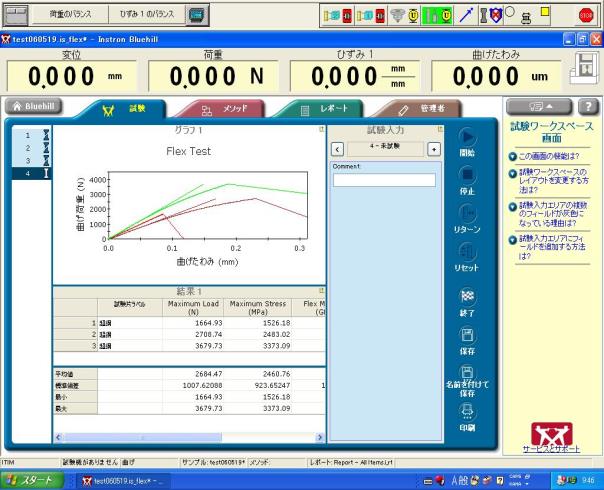Go to next specimen with right arrow
The width and height of the screenshot is (604, 490).
[x=433, y=148]
